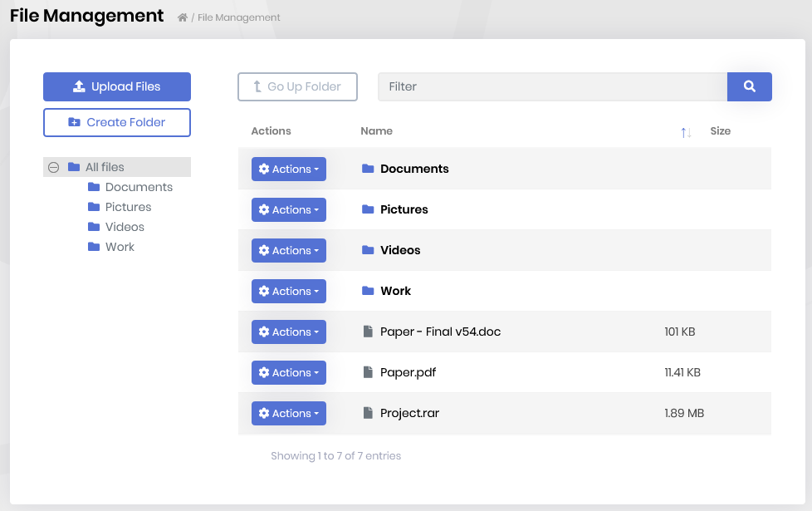Image resolution: width=812 pixels, height=511 pixels.
Task: Open the Documents folder in table
Action: click(414, 169)
